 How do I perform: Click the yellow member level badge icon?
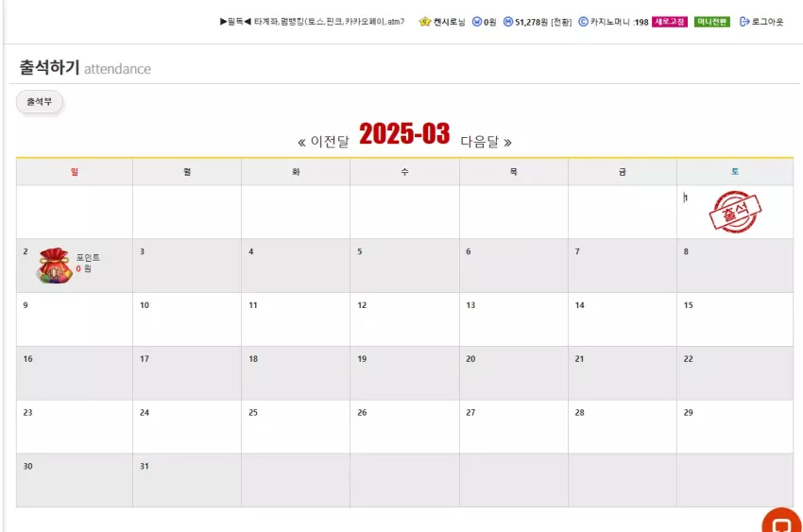click(424, 22)
